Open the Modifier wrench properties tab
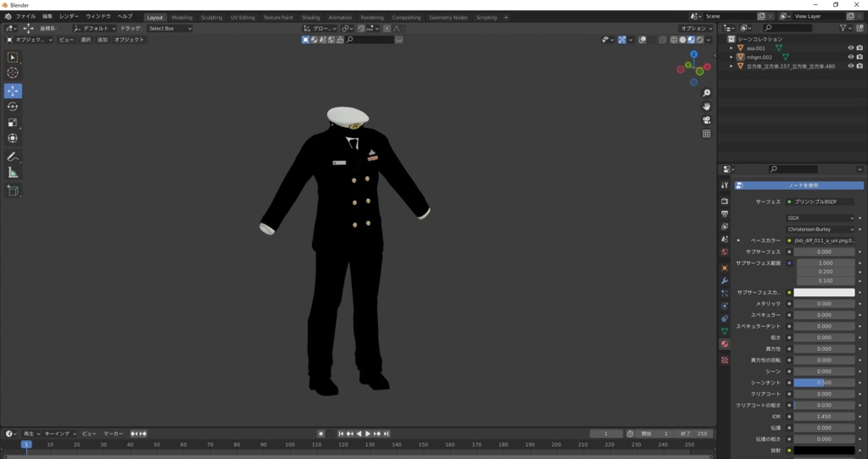868x459 pixels. tap(725, 281)
